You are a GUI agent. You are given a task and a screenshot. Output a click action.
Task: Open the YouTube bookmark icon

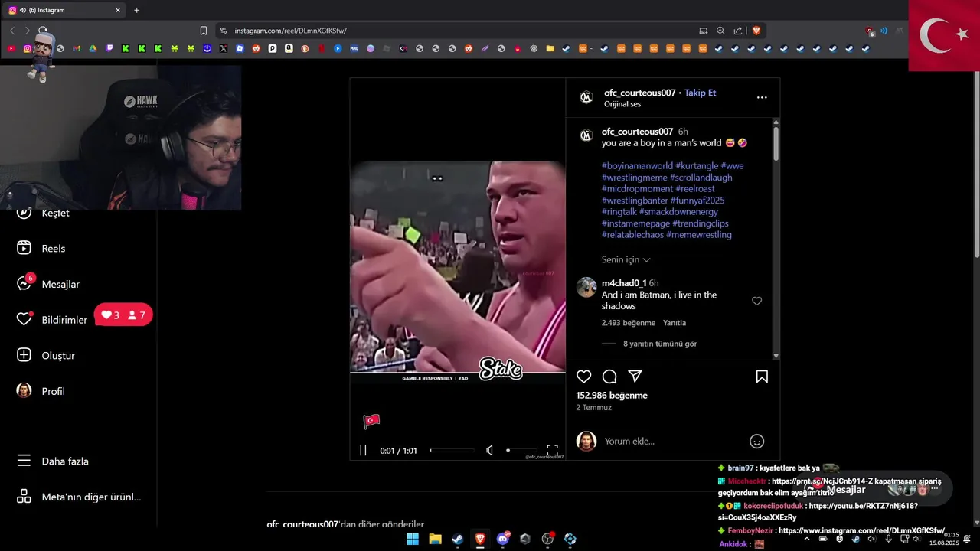(x=11, y=48)
